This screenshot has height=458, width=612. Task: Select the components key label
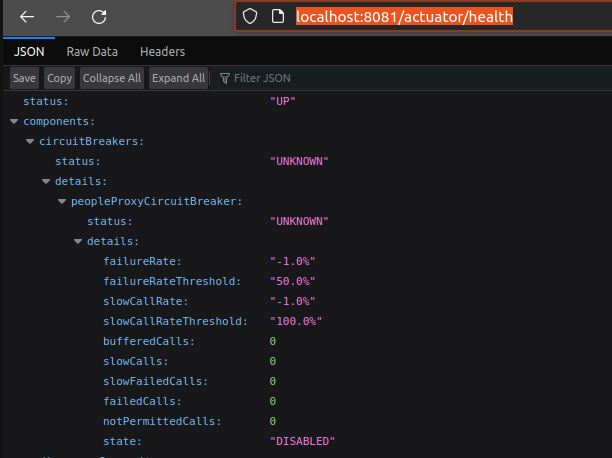click(x=59, y=121)
